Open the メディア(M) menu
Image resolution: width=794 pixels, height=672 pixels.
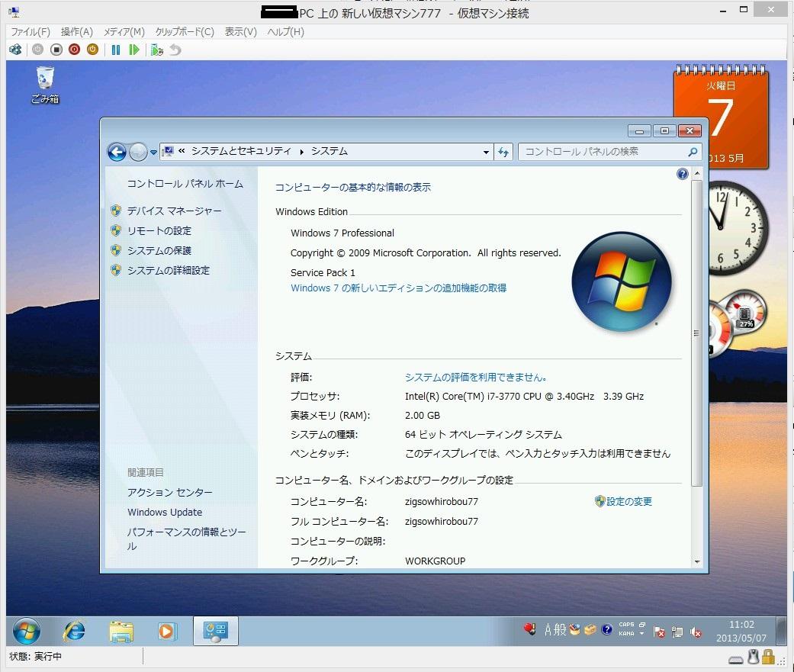[x=124, y=32]
